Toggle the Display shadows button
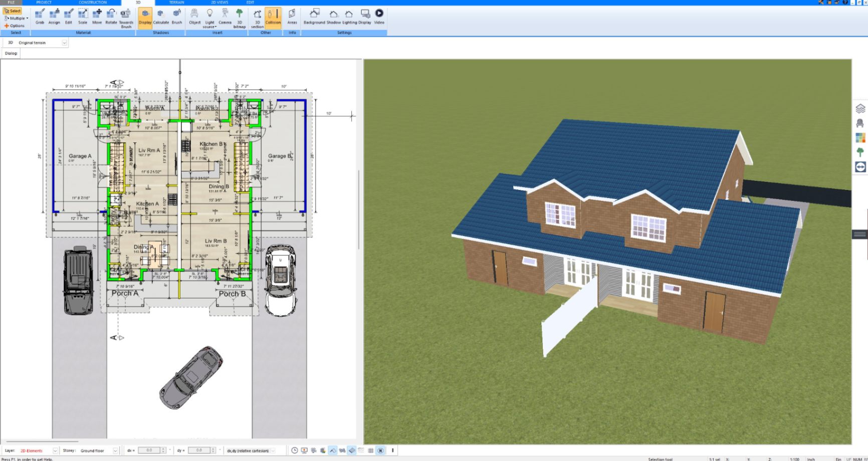 [145, 18]
